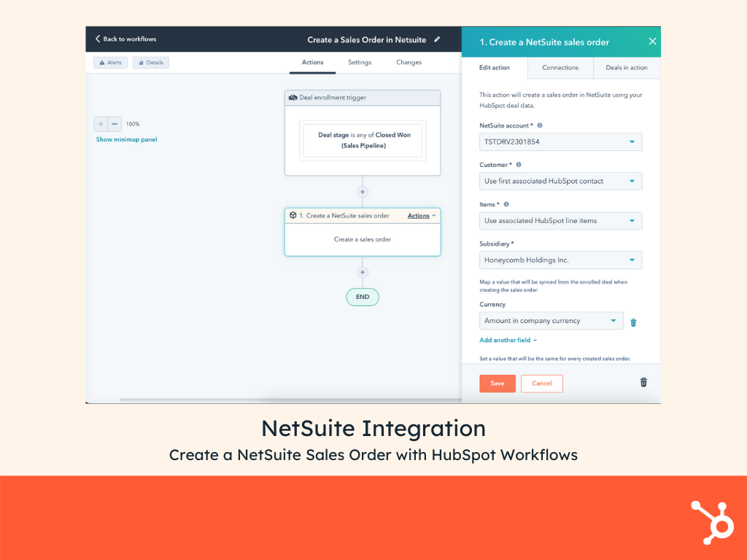Image resolution: width=747 pixels, height=560 pixels.
Task: Click the workflow title Create a Sales Order in Netsuite
Action: click(366, 40)
